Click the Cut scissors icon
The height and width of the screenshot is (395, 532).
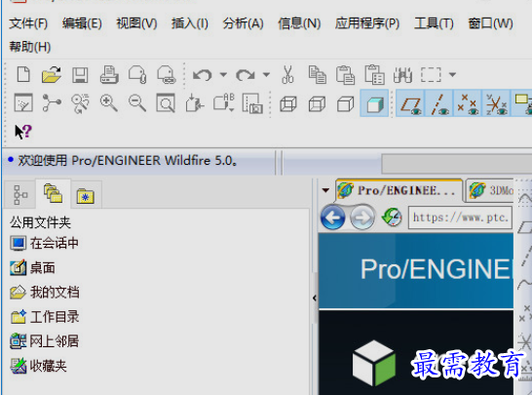(287, 74)
